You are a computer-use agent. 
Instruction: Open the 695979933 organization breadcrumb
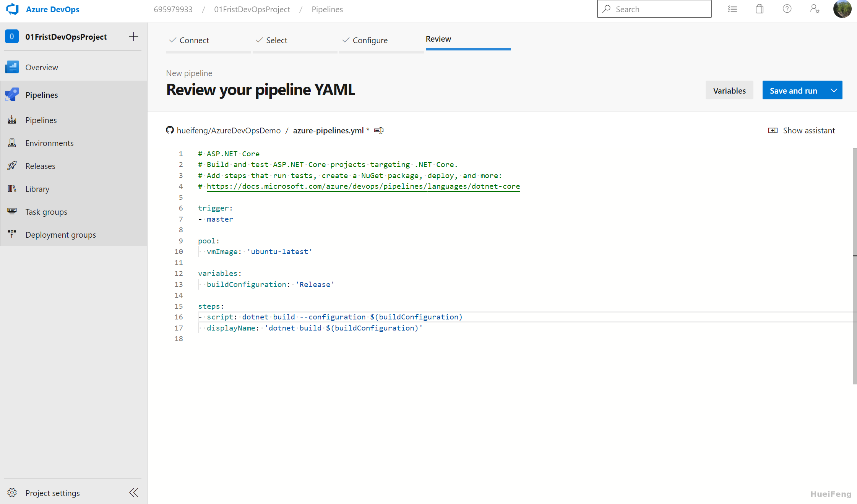point(173,9)
